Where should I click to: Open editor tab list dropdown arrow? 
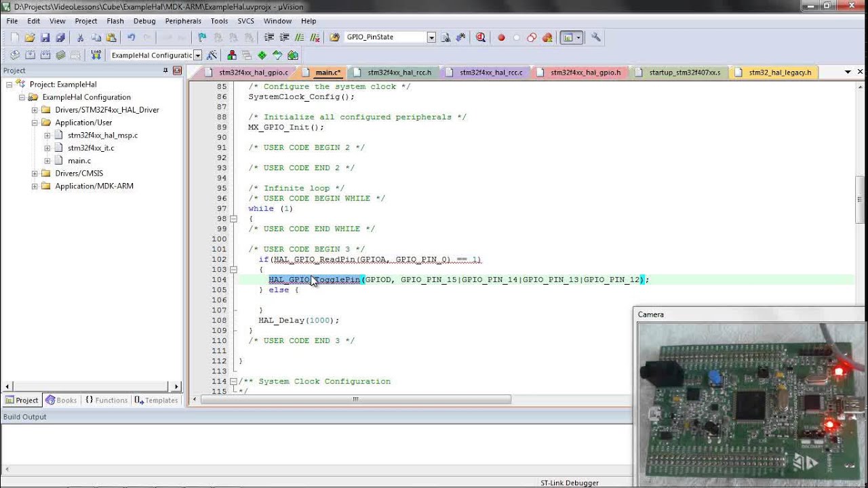848,72
